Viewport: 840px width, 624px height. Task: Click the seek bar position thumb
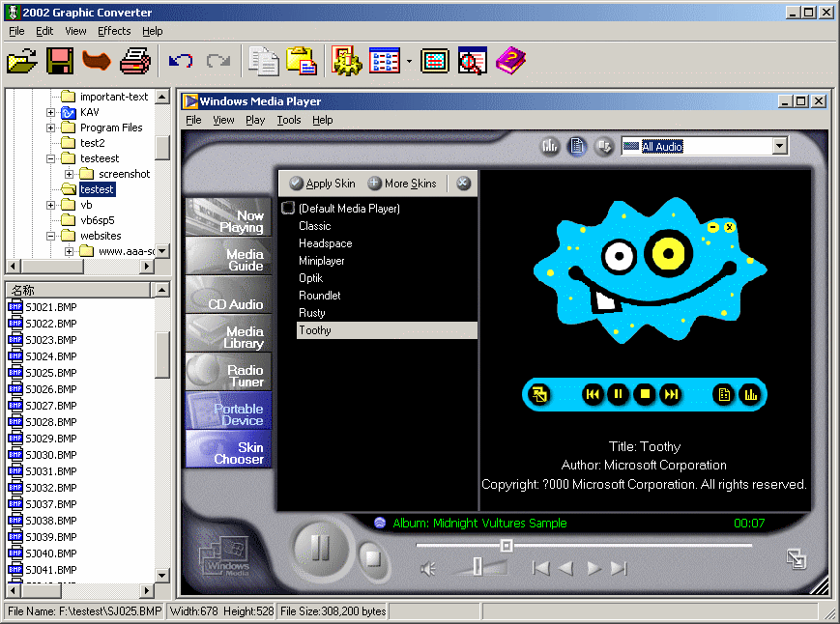(507, 546)
